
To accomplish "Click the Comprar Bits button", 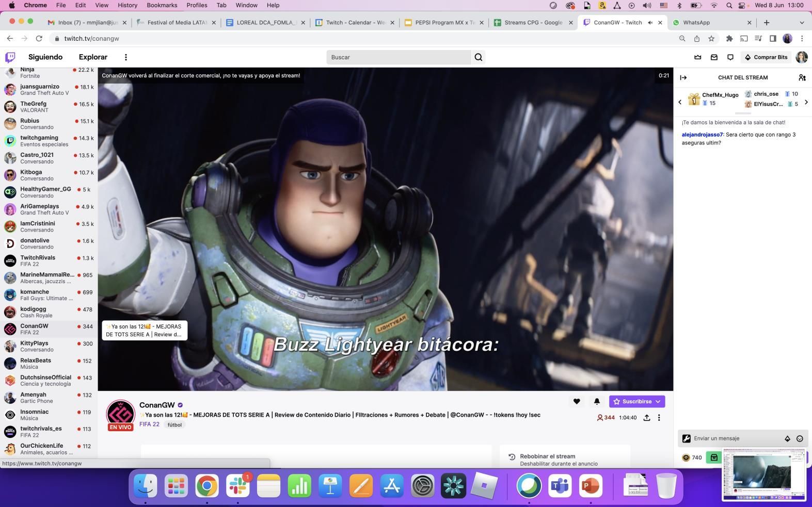I will [766, 57].
